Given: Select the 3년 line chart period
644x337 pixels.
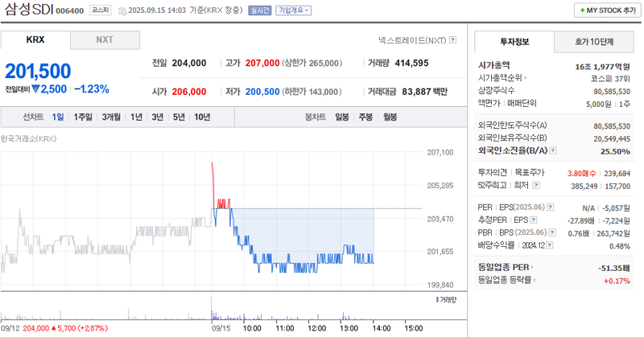Looking at the screenshot, I should tap(158, 117).
